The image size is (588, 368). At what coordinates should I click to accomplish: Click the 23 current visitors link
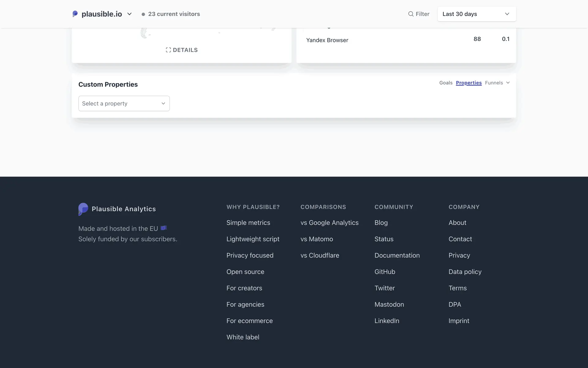pos(174,14)
